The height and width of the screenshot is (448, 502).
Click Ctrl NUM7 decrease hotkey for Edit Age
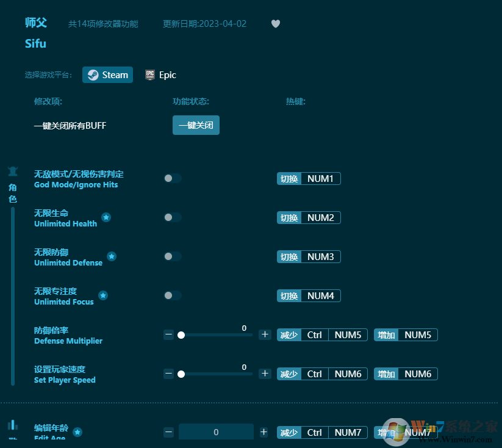(322, 433)
